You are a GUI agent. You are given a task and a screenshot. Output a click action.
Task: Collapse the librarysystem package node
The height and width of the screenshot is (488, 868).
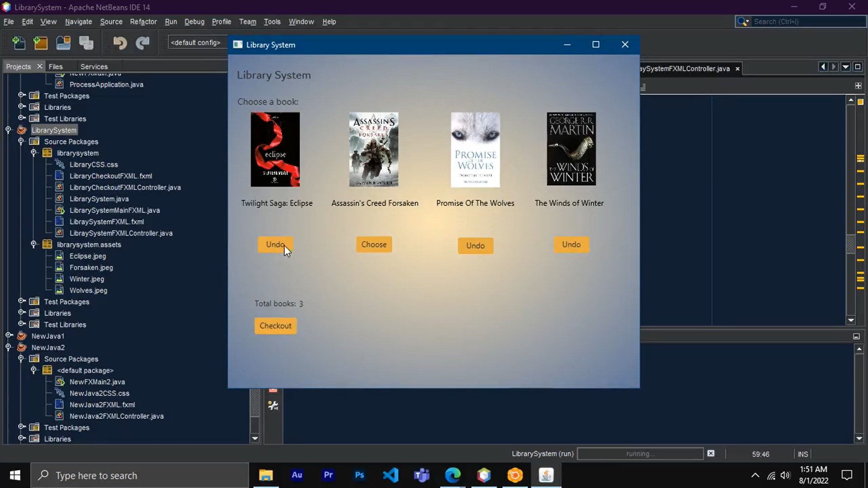pyautogui.click(x=34, y=153)
